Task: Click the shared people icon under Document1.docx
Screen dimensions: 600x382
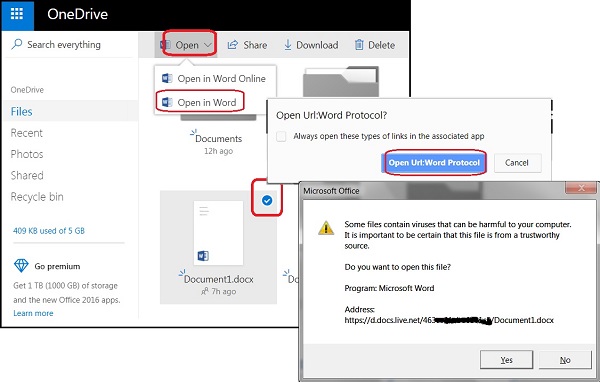Action: pos(205,292)
